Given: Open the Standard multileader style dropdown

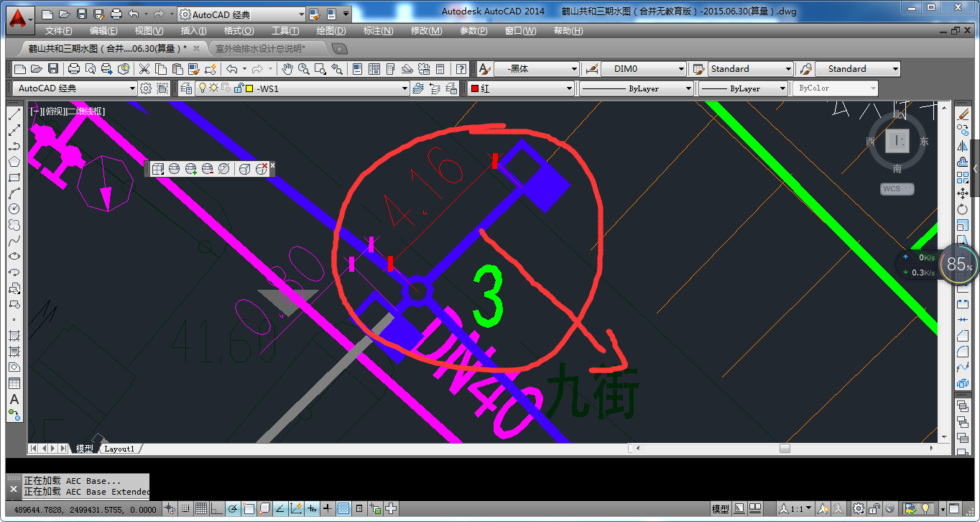Looking at the screenshot, I should [858, 69].
